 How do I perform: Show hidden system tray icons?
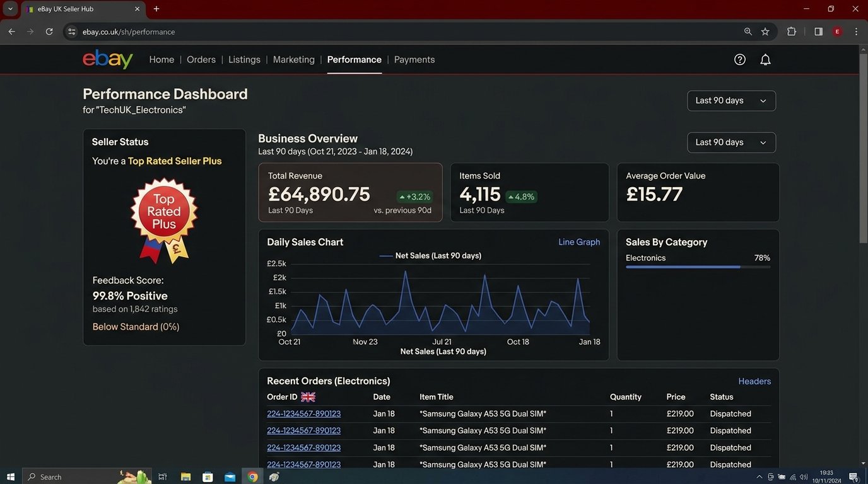(x=759, y=477)
